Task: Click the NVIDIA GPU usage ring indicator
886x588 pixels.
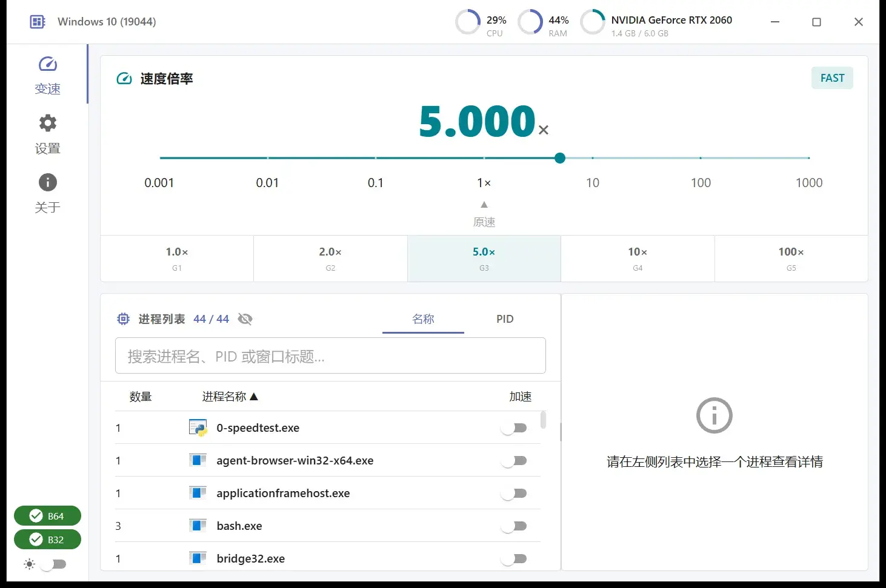Action: (593, 22)
